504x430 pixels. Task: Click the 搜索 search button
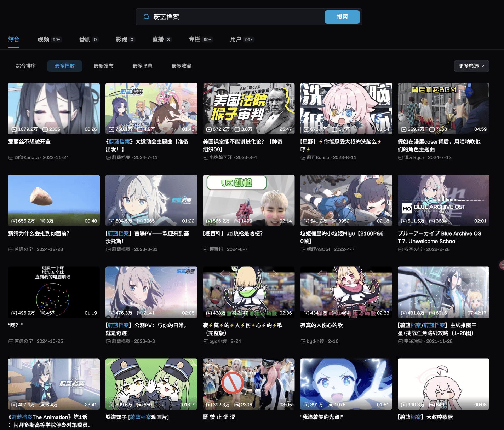342,17
